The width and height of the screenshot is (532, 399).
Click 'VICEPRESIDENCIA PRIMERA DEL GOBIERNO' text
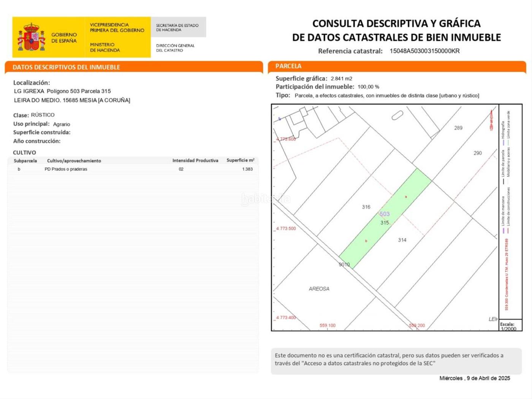(x=117, y=27)
